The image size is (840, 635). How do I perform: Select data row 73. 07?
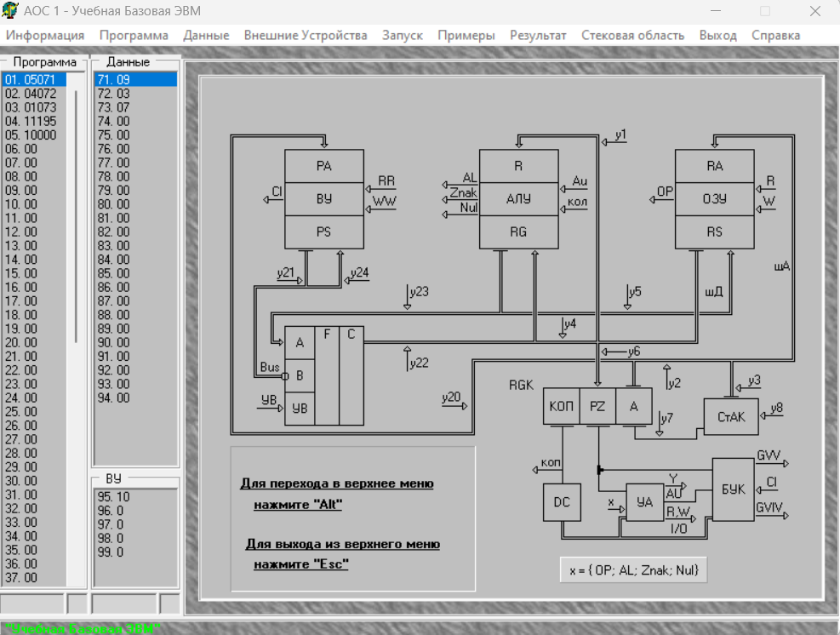point(136,108)
